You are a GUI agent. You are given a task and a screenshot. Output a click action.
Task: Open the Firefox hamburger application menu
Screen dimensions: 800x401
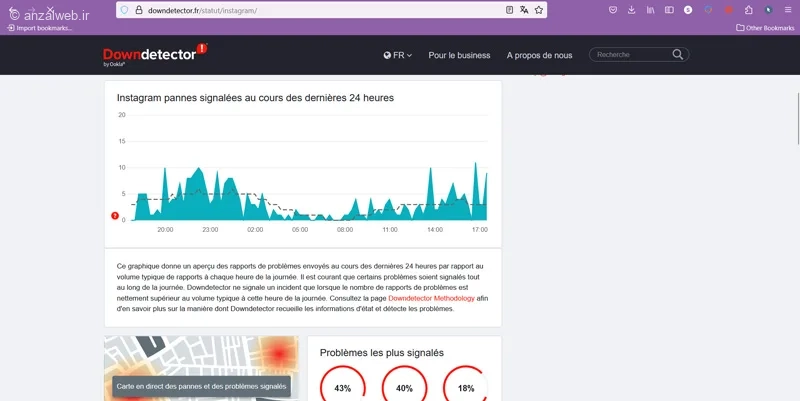click(x=787, y=10)
